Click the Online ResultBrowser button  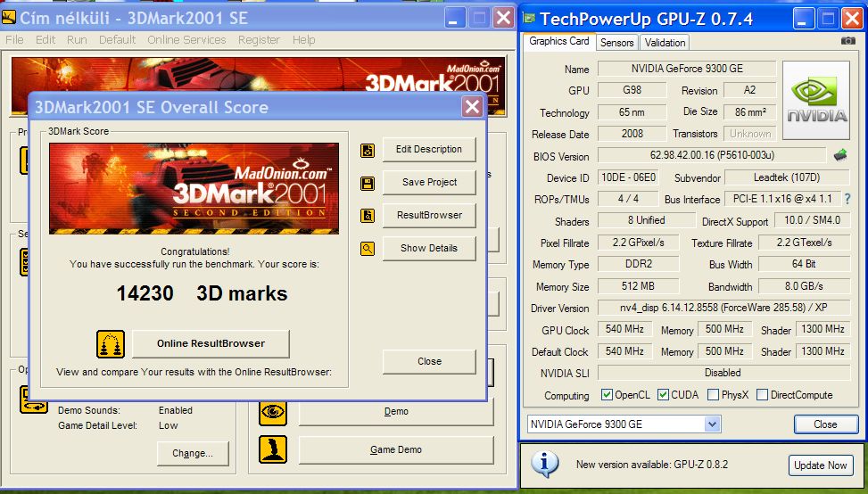(x=211, y=343)
